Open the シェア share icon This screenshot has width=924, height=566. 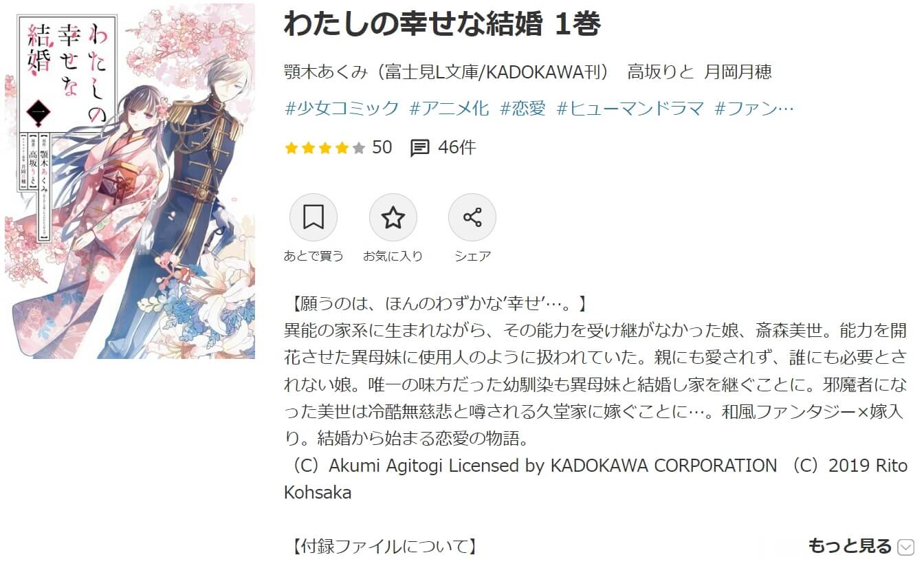pyautogui.click(x=472, y=217)
